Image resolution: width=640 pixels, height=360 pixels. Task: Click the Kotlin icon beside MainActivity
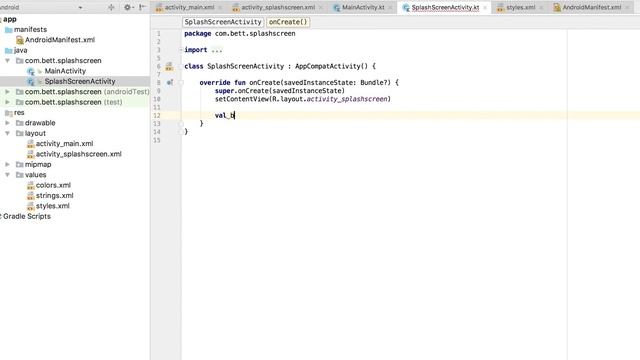[x=31, y=71]
